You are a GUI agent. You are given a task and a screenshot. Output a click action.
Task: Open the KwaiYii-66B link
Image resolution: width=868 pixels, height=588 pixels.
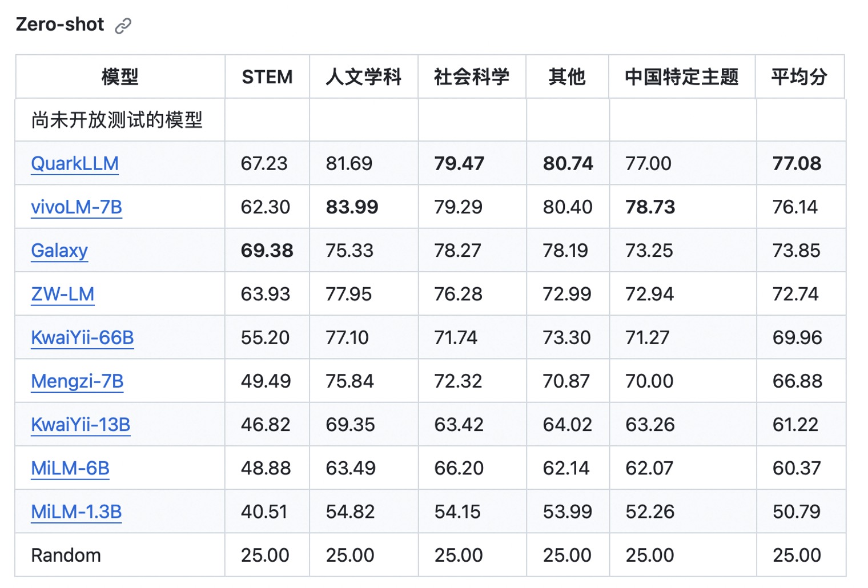[x=82, y=337]
